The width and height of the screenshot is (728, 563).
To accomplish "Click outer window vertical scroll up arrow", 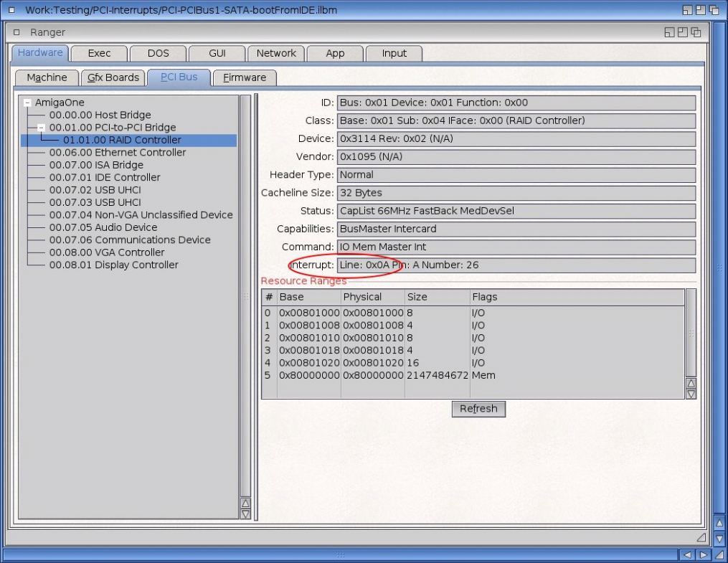I will [719, 523].
